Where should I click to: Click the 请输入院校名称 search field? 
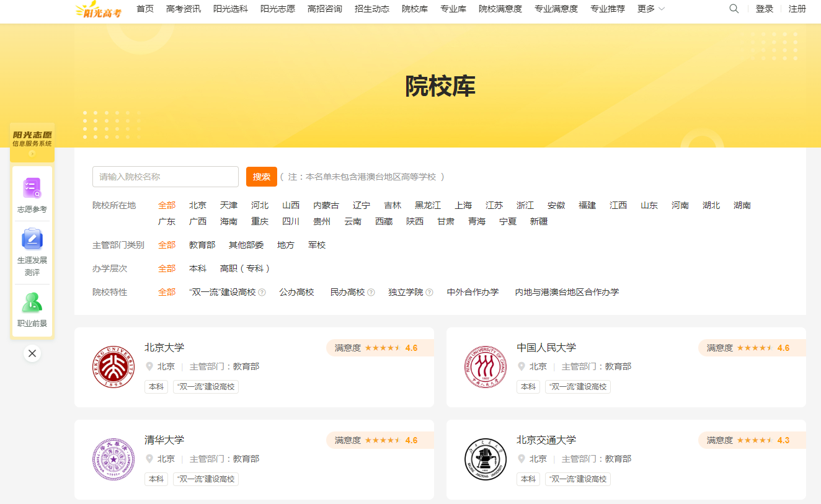point(166,177)
